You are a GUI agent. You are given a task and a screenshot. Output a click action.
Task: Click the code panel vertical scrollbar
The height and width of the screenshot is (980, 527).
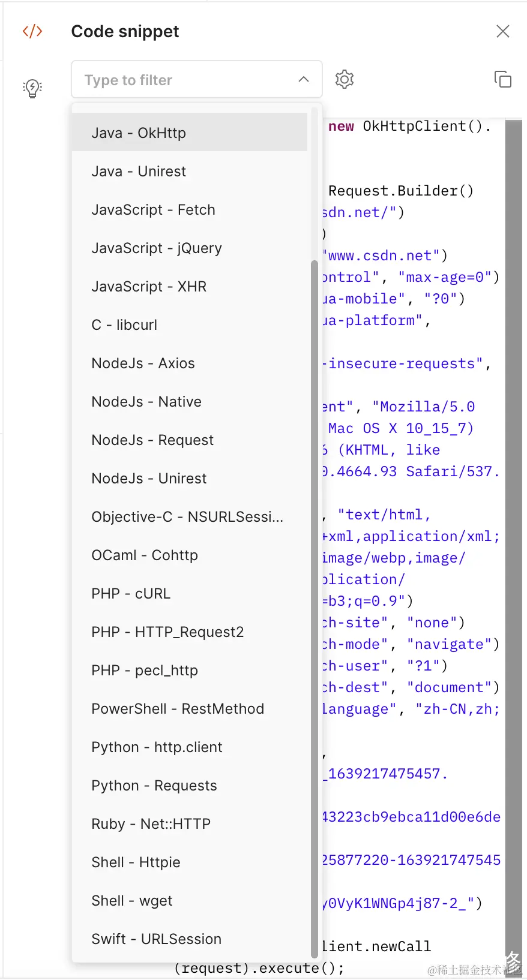[514, 540]
